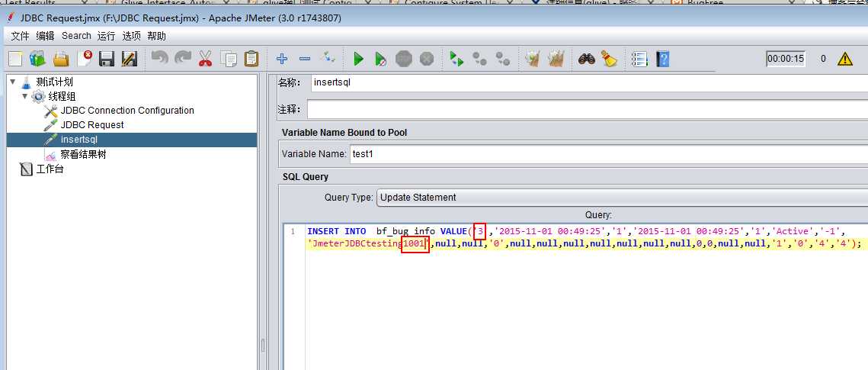Screen dimensions: 868x370
Task: Click the Remote Shutdown All icon
Action: point(502,58)
